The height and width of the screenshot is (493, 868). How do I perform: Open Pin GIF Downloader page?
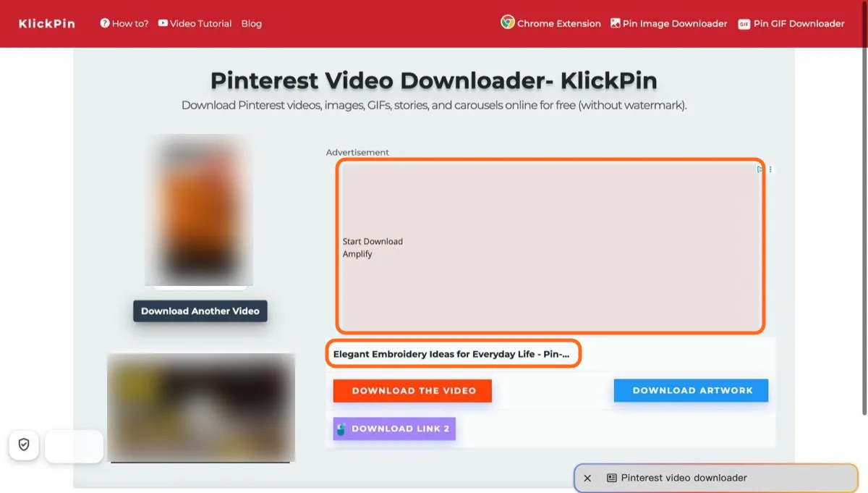tap(791, 24)
